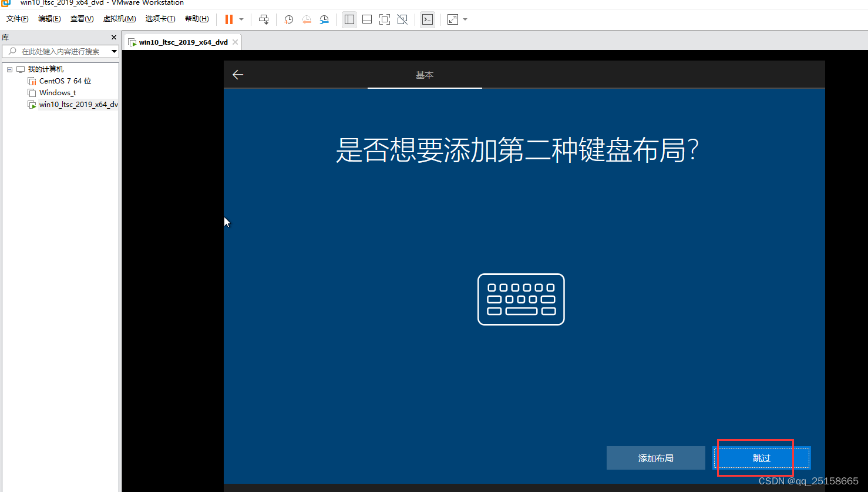Open the snapshot manager
This screenshot has height=492, width=868.
tap(324, 19)
